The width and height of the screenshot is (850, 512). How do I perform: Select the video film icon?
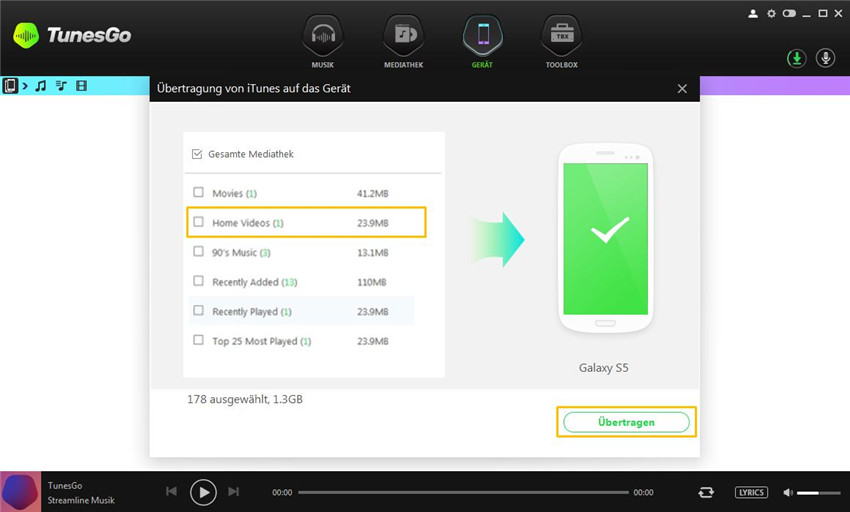pyautogui.click(x=81, y=86)
